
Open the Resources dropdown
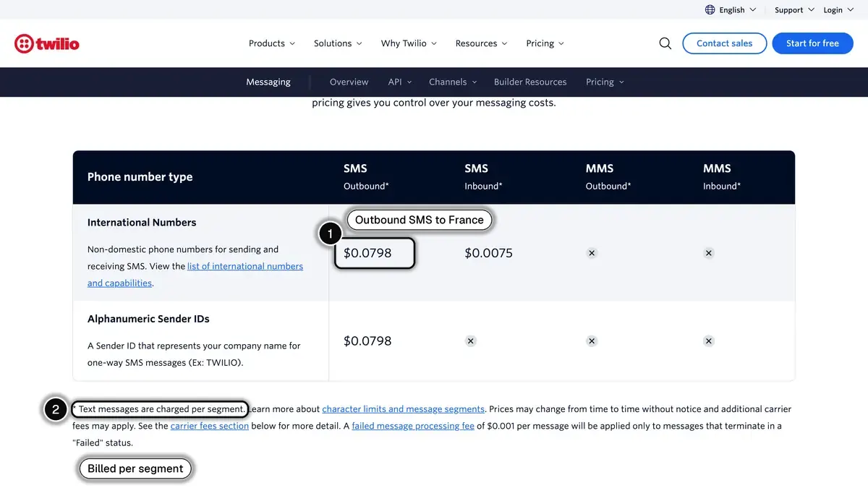point(481,43)
